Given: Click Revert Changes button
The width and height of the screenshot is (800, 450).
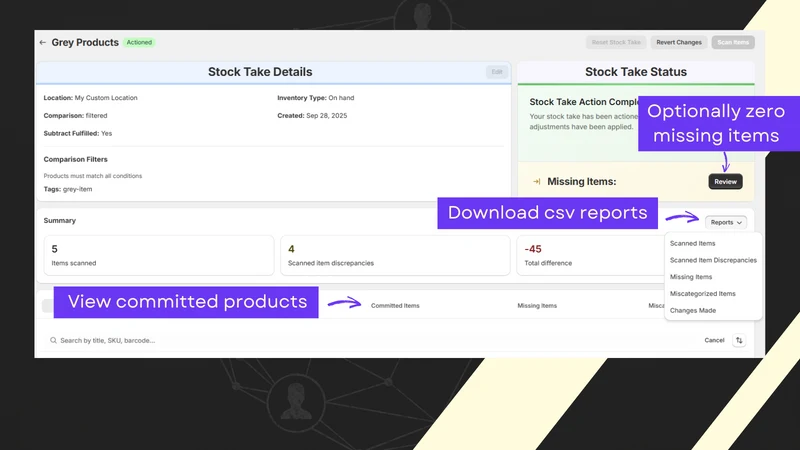Looking at the screenshot, I should pos(679,42).
